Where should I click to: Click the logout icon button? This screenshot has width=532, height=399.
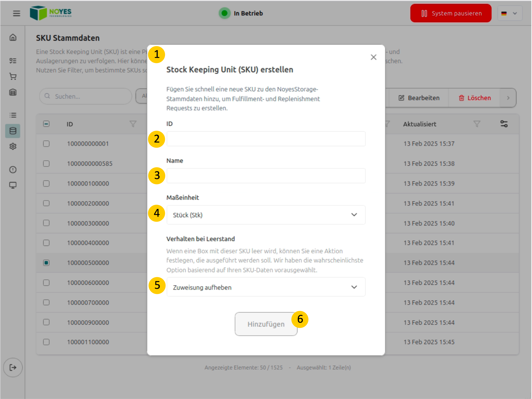pyautogui.click(x=13, y=368)
